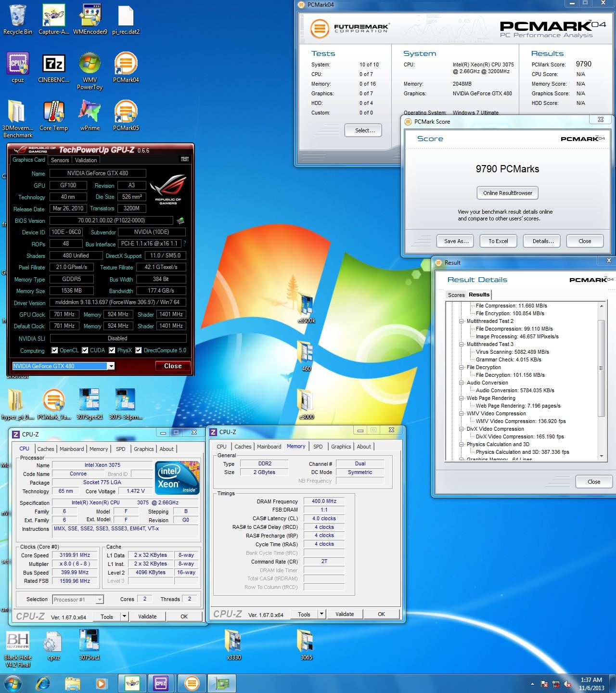Open 3075geek1 image file on desktop
Screen dimensions: 616x693
click(x=90, y=404)
